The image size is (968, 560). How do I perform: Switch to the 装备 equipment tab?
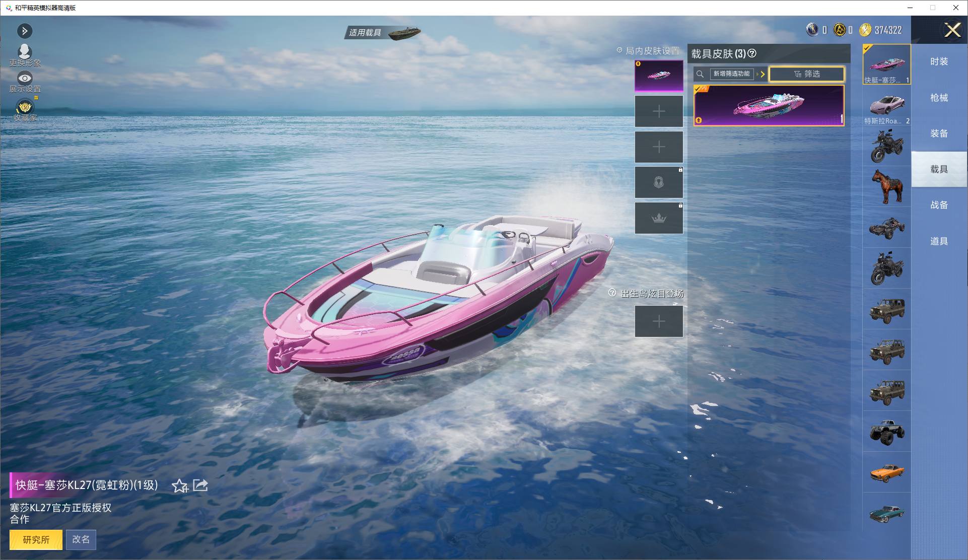939,133
